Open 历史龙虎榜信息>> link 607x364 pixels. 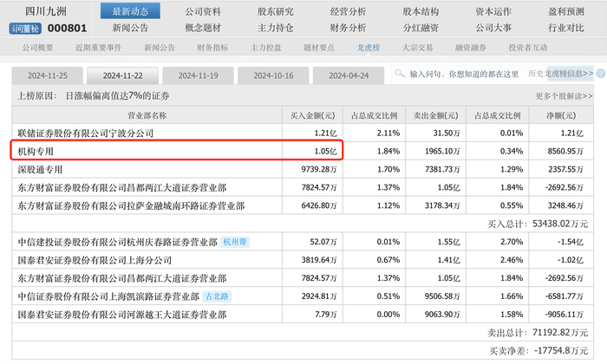(x=560, y=74)
